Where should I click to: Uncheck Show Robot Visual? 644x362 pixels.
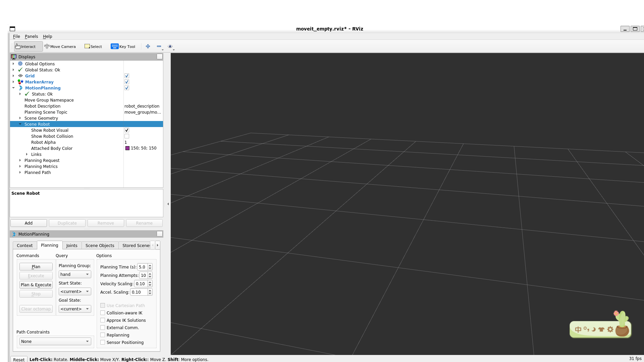point(127,130)
